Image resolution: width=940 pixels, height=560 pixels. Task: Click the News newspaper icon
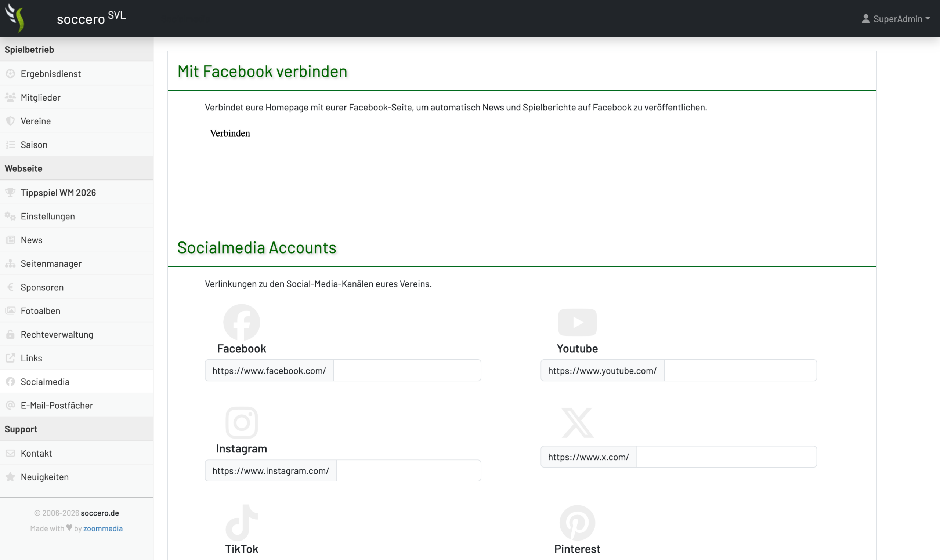[10, 240]
